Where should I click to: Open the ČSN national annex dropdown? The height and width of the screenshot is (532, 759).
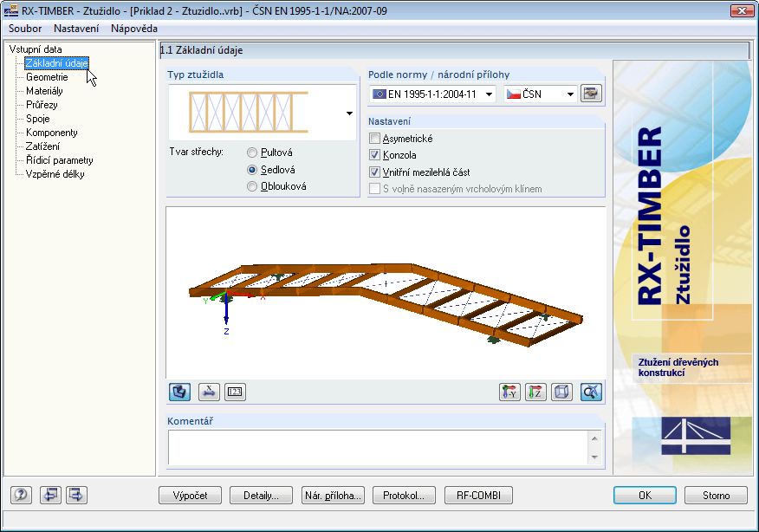coord(540,94)
